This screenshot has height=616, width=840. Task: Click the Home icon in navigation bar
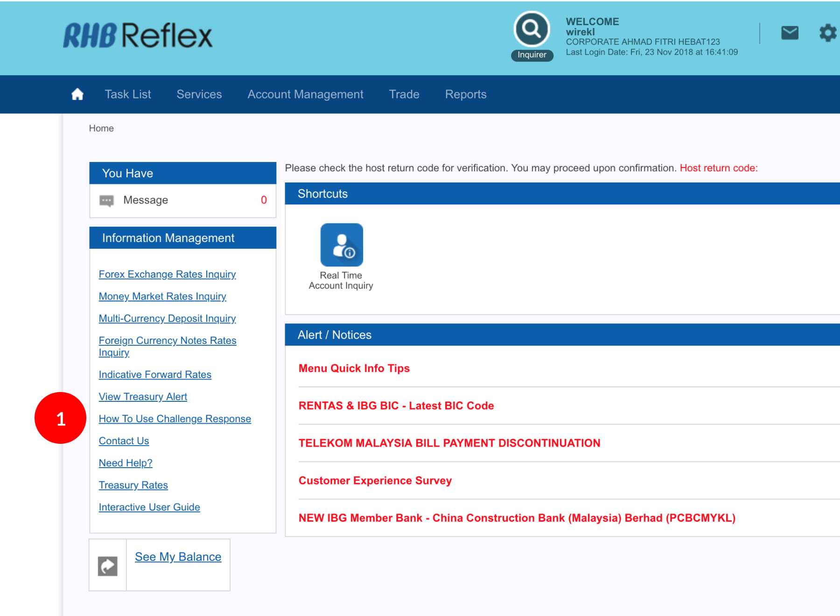(77, 94)
